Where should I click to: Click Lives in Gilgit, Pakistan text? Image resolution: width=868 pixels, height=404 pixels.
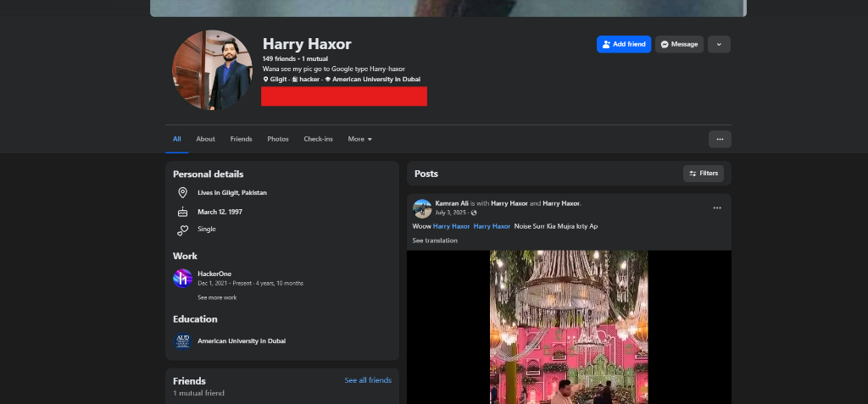[232, 192]
